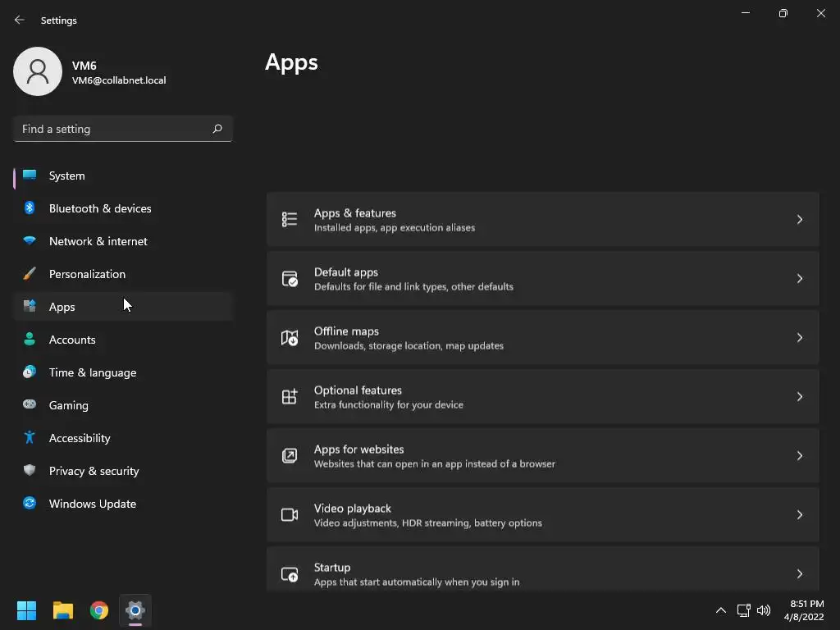Open Startup apps settings
The image size is (840, 630).
click(541, 573)
